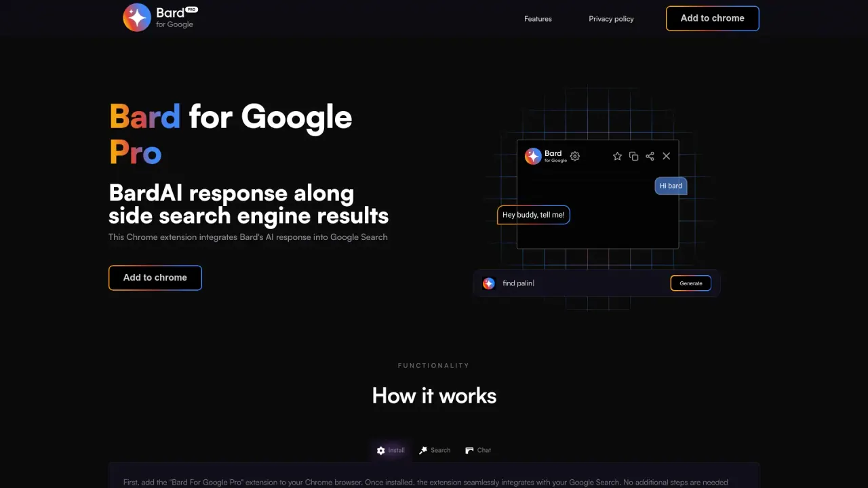Image resolution: width=868 pixels, height=488 pixels.
Task: Click the 'How it works' heading
Action: coord(434,396)
